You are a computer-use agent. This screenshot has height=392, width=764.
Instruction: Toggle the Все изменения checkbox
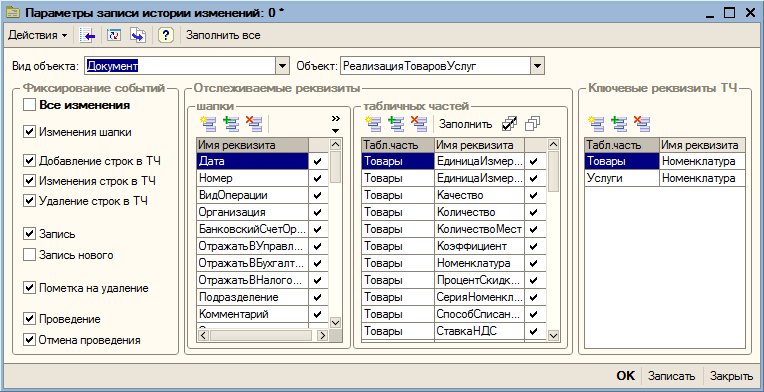pos(30,105)
